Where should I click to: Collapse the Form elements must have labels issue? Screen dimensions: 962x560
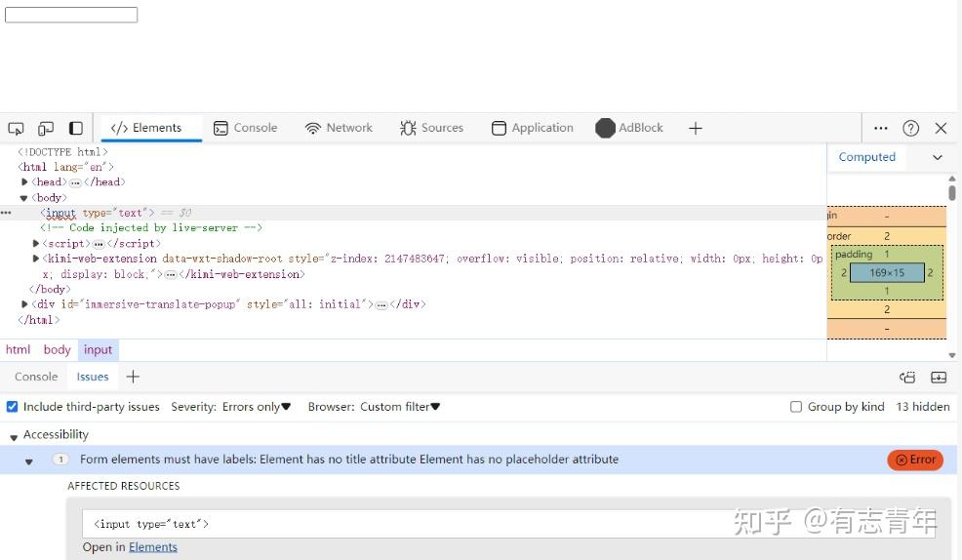pyautogui.click(x=29, y=461)
